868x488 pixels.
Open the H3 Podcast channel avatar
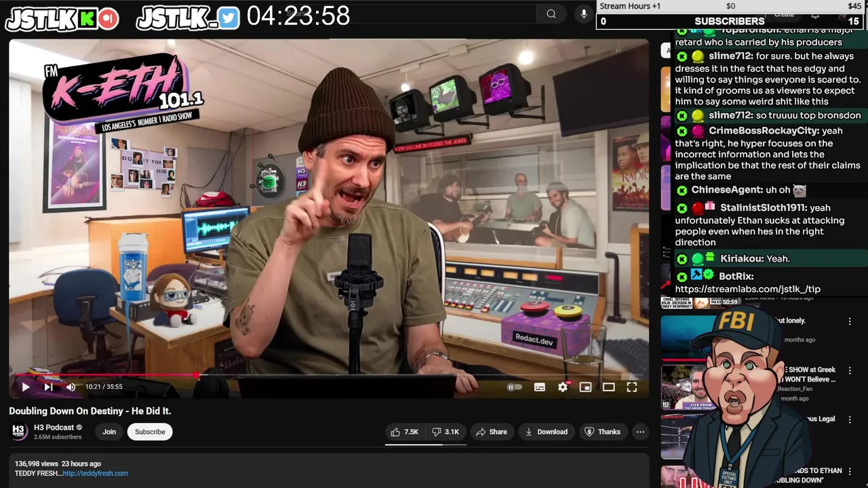pos(19,432)
